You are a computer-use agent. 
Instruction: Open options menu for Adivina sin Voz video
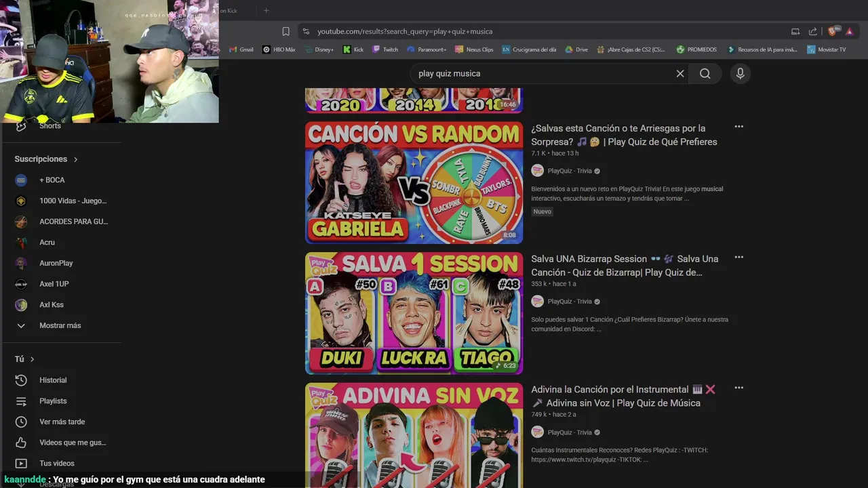pos(738,388)
